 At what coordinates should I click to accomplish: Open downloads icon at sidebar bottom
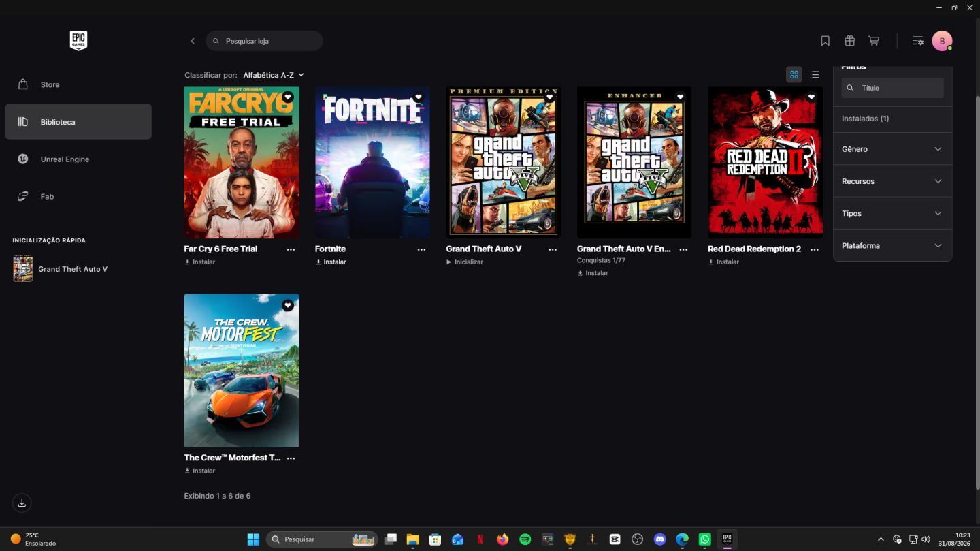point(22,503)
